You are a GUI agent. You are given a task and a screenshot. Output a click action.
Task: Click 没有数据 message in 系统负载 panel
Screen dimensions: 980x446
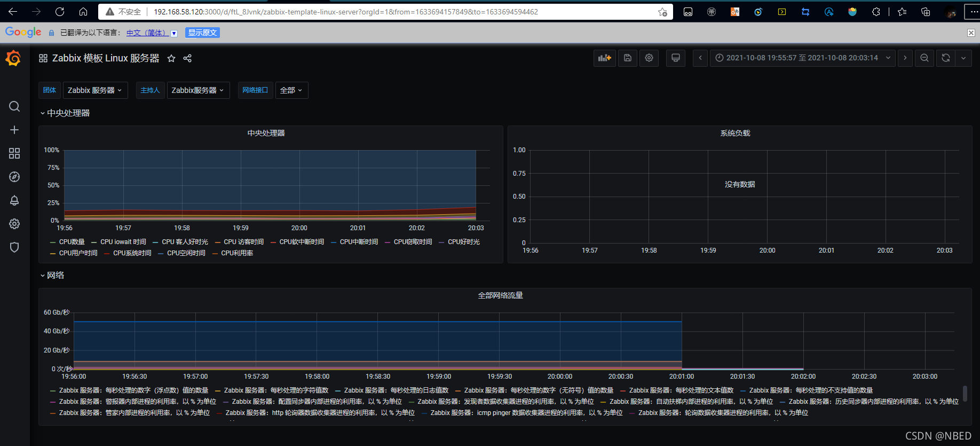tap(740, 184)
